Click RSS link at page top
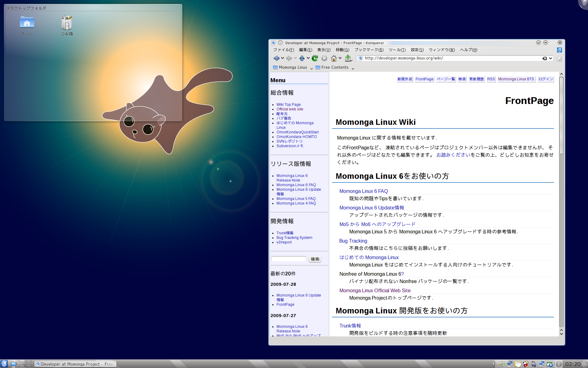Viewport: 588px width, 368px height. pyautogui.click(x=491, y=79)
